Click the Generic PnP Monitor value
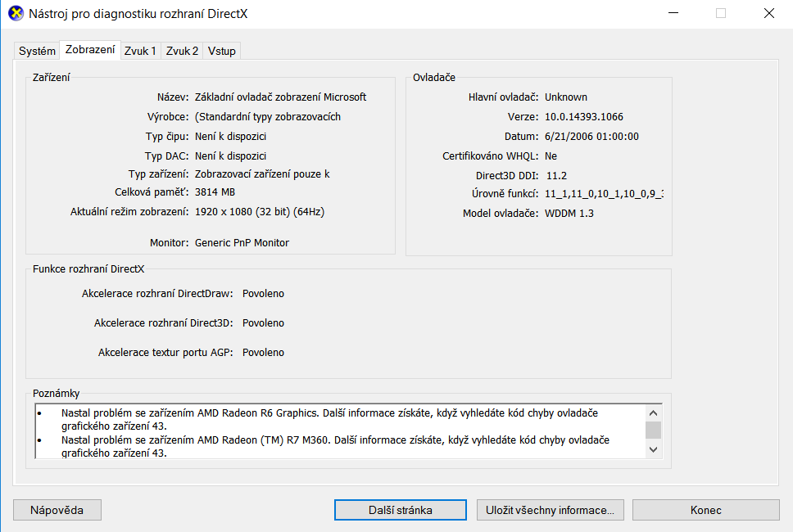 (x=242, y=242)
